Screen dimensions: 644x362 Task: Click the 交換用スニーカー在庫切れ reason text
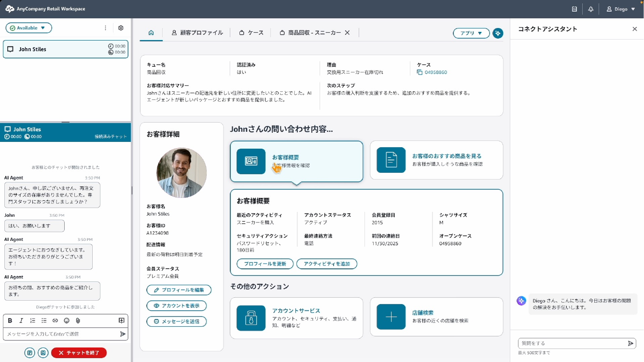click(x=355, y=72)
